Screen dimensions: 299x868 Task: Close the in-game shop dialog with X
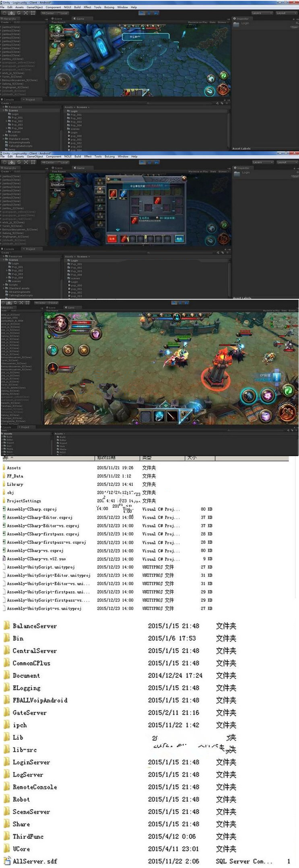[x=184, y=178]
